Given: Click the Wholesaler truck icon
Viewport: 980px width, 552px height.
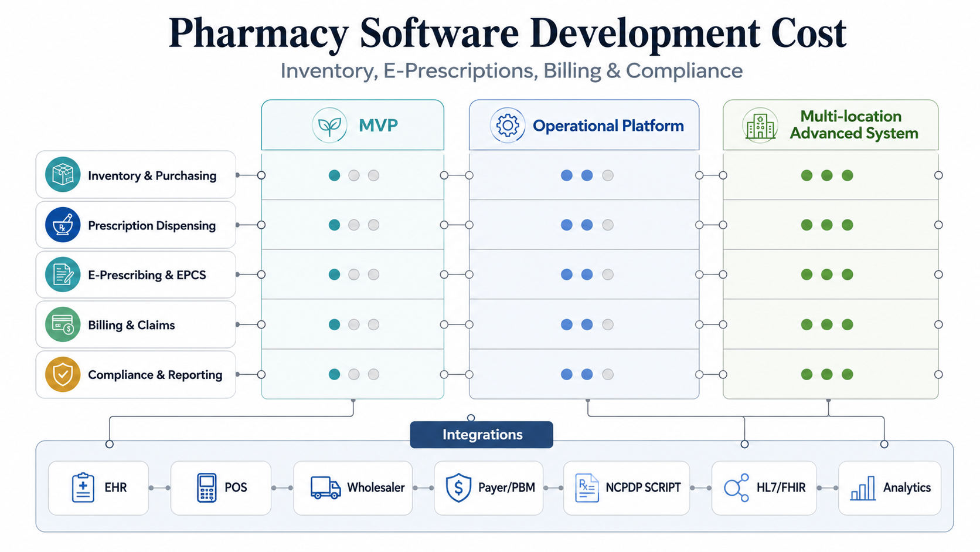Looking at the screenshot, I should click(x=325, y=487).
